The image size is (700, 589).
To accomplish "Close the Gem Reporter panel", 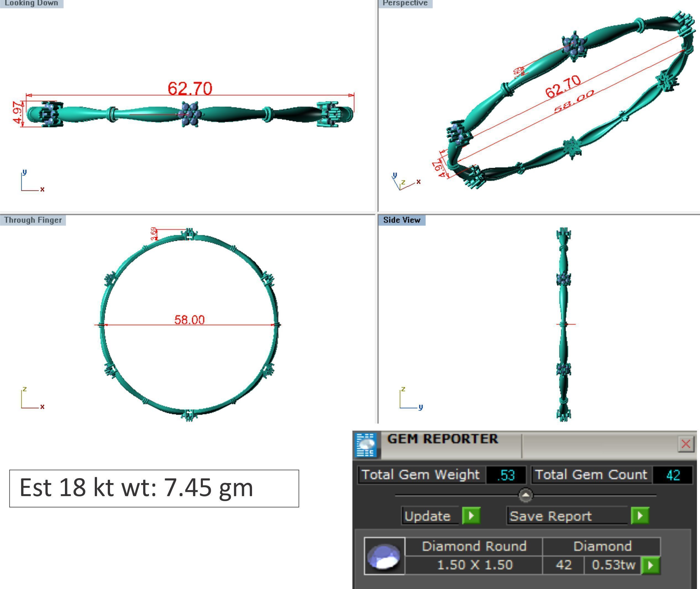I will (x=686, y=444).
